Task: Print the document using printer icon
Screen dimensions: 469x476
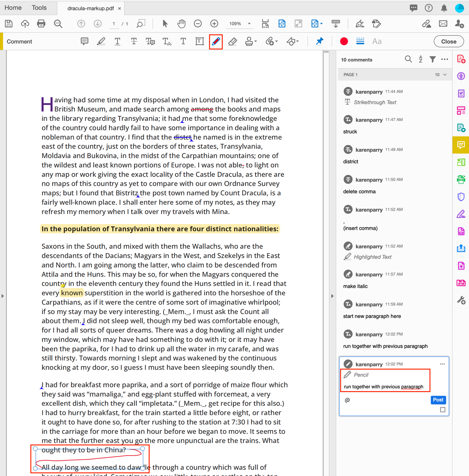Action: 41,24
